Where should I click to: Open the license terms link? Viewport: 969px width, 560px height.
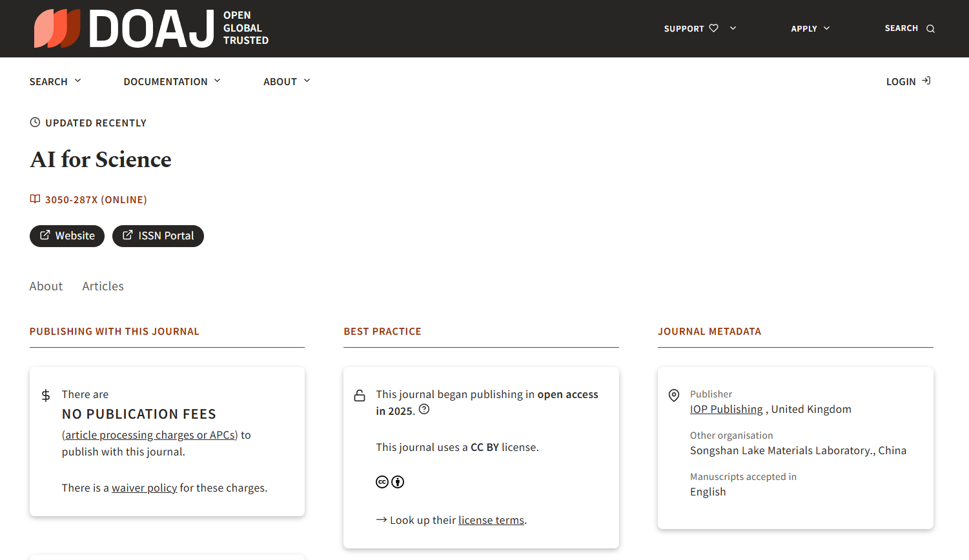[x=491, y=520]
